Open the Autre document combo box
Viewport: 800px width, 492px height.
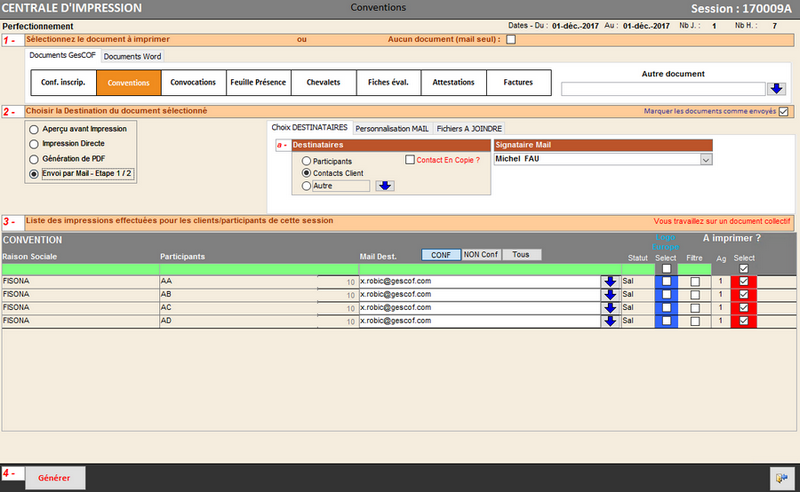coord(663,89)
